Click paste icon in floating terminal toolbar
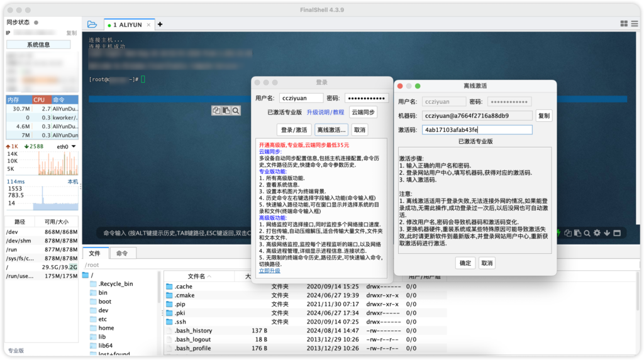 pos(226,111)
